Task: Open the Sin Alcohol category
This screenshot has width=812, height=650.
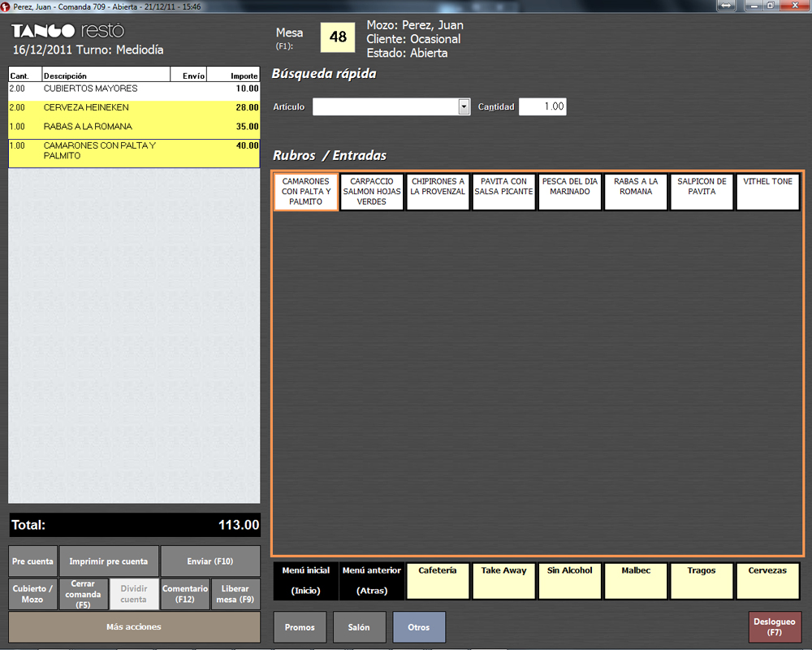Action: [x=570, y=581]
